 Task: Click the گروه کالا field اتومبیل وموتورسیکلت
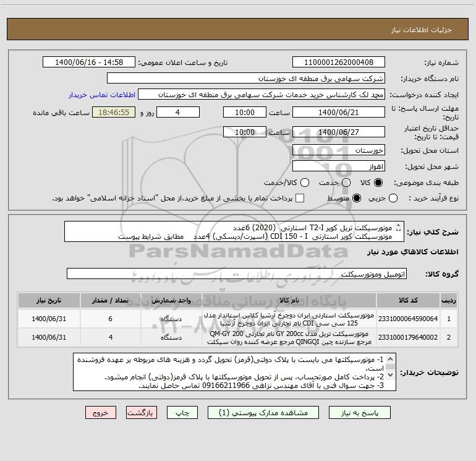[x=237, y=274]
